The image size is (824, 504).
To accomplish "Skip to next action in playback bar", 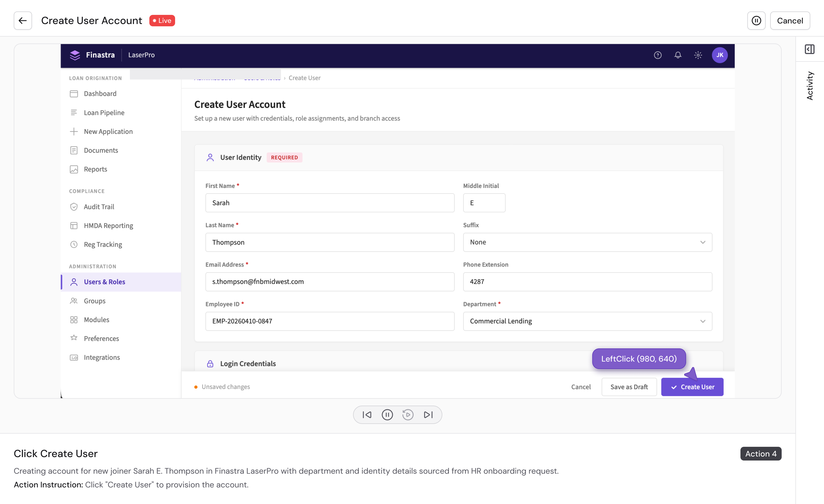I will tap(428, 415).
